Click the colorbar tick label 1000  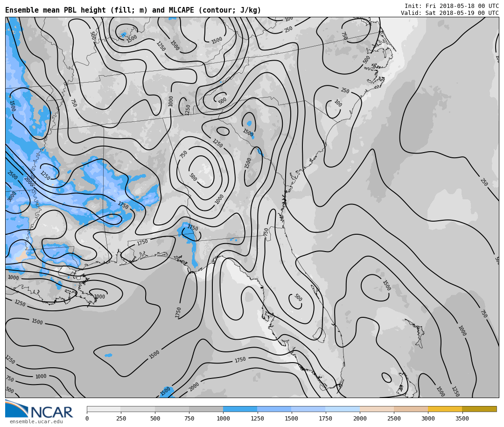click(223, 418)
